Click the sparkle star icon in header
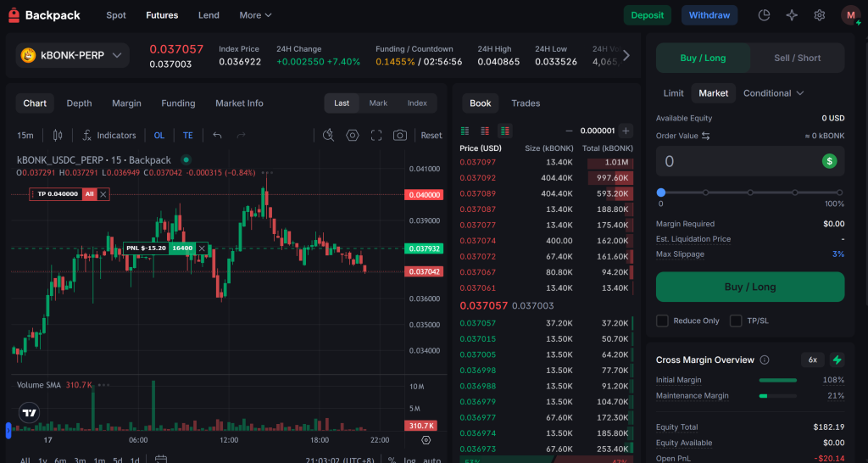The image size is (868, 463). coord(792,15)
